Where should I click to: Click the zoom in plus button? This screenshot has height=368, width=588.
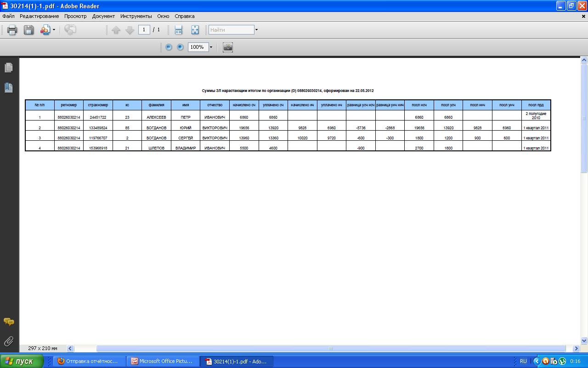click(180, 47)
